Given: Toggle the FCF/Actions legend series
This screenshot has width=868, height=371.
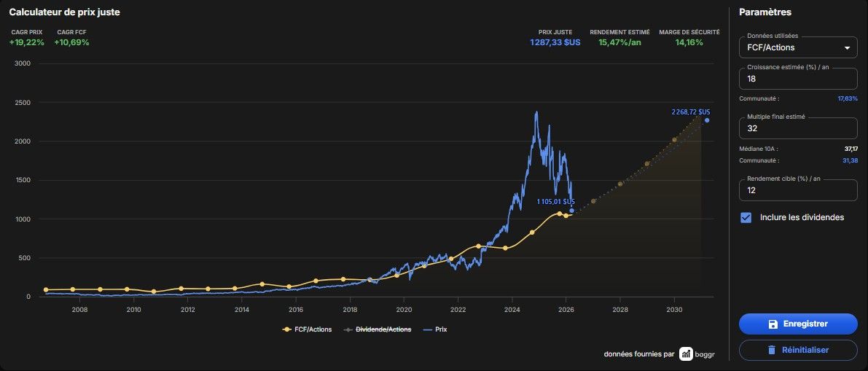Looking at the screenshot, I should [307, 329].
